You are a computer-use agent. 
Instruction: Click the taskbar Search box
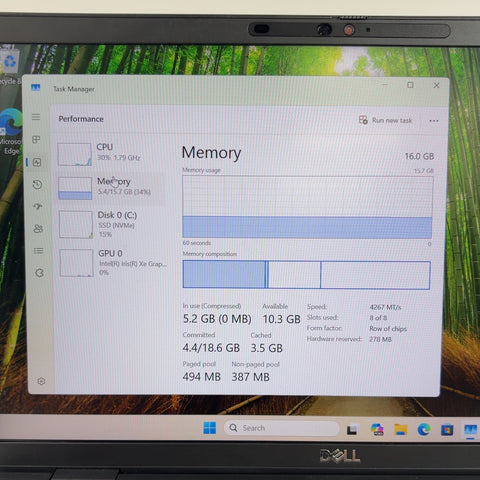(x=282, y=428)
